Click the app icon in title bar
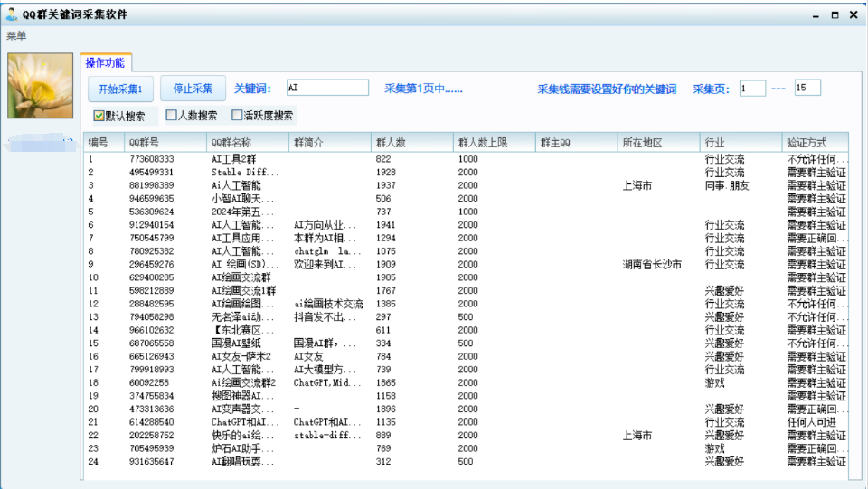This screenshot has height=489, width=868. click(11, 14)
